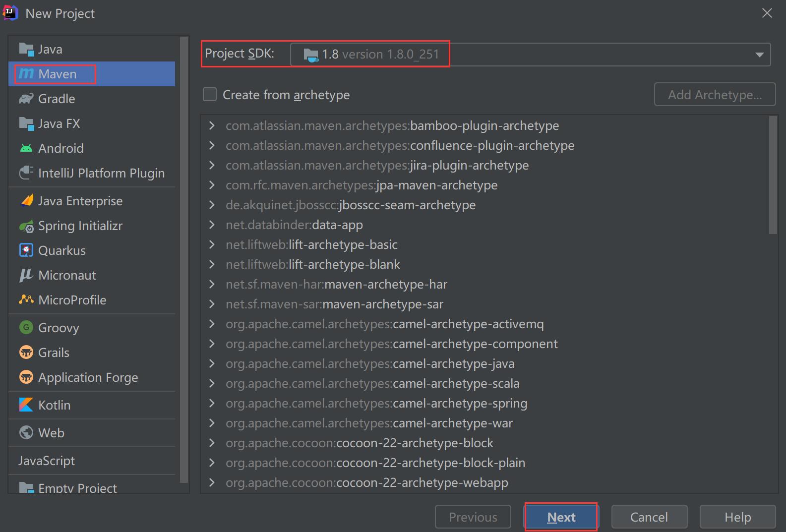Click the Quarkus icon
Image resolution: width=786 pixels, height=532 pixels.
pos(26,250)
